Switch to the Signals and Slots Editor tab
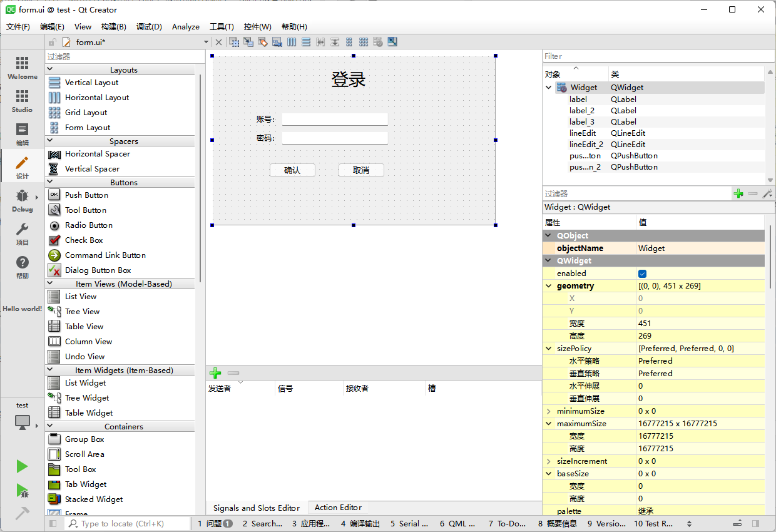 [257, 508]
